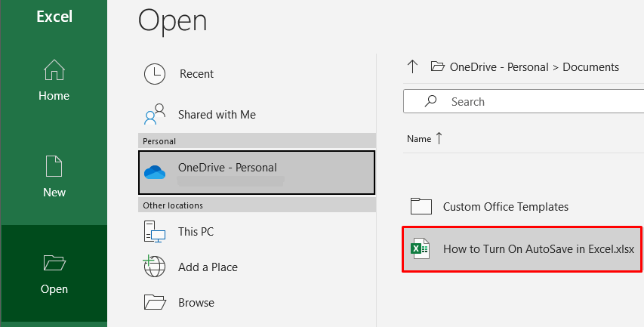Open the Custom Office Templates folder
The image size is (644, 327).
tap(523, 207)
